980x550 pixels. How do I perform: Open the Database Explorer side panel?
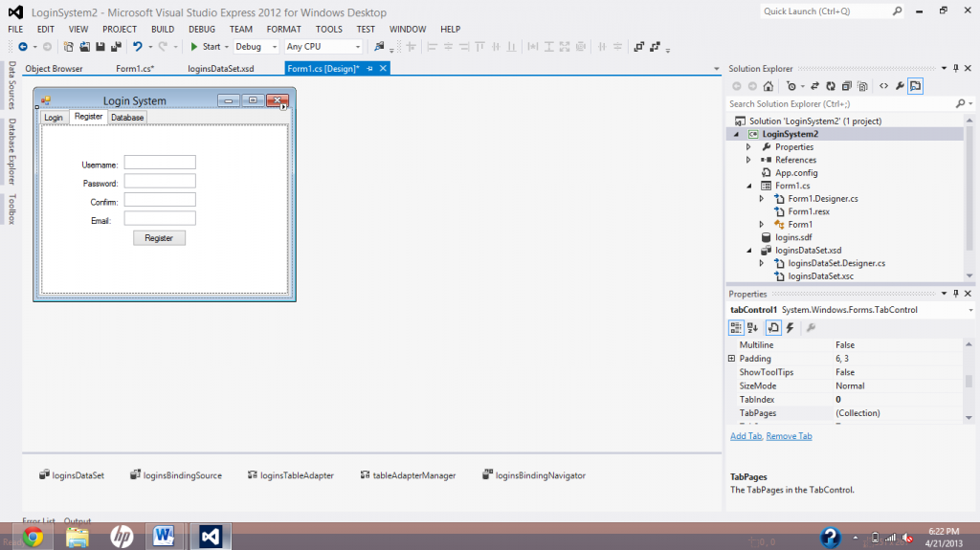11,151
